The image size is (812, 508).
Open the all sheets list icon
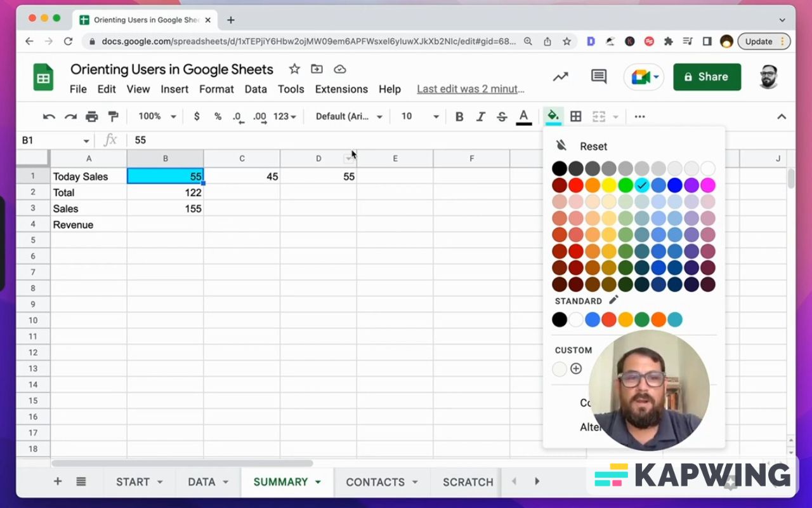[81, 481]
